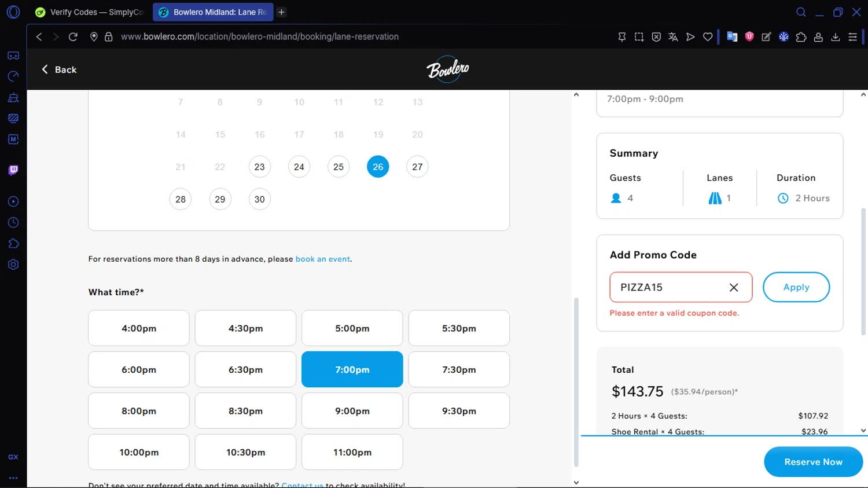Open Twitch panel in the sidebar

13,170
